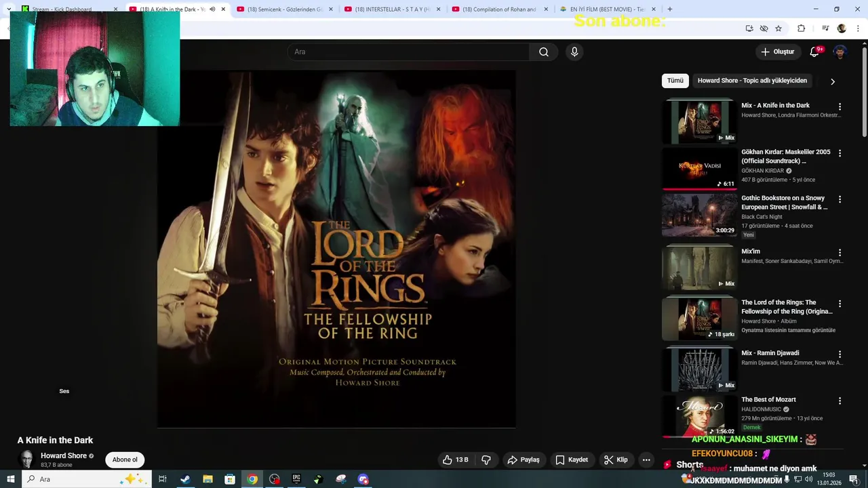Open Gothic Bookstore on a Snowy Street thumbnail
Screen dimensions: 868x488
[x=699, y=215]
